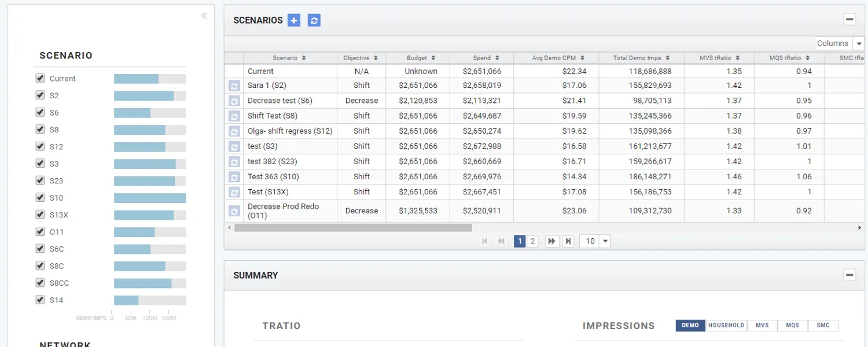Click the S10 demo imps bar
868x347 pixels.
pyautogui.click(x=150, y=198)
